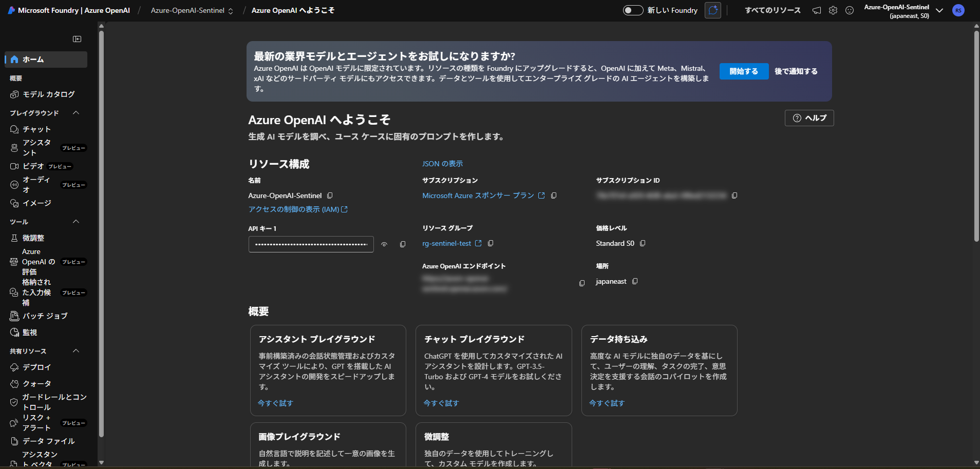
Task: Click JSON の表示 link
Action: tap(442, 164)
